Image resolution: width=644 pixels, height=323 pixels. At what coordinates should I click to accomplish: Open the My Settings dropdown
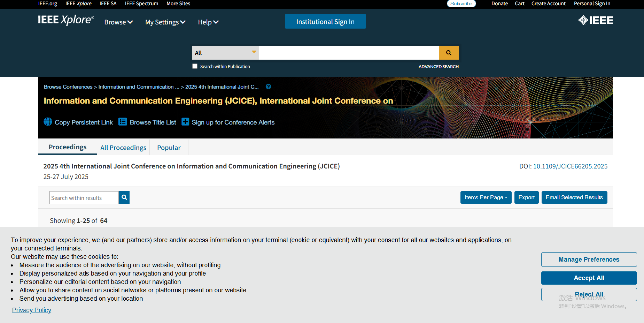point(165,22)
